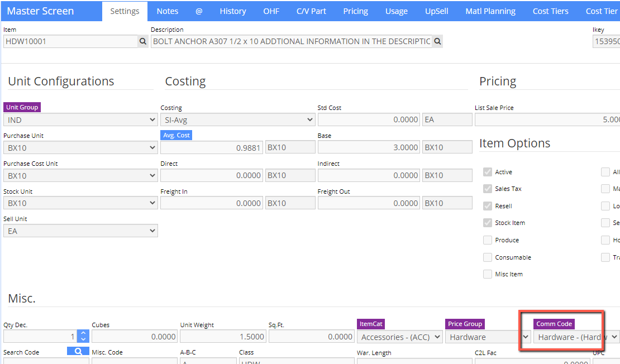Check the Misc Item option
620x364 pixels.
coord(488,274)
